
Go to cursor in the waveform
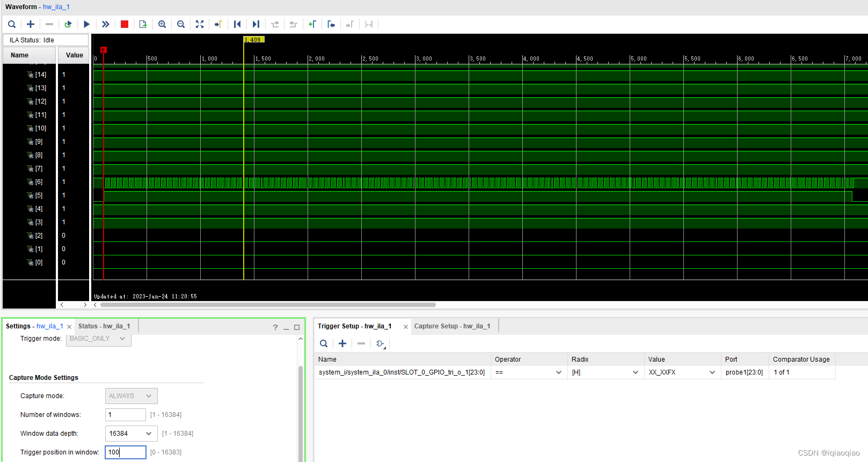tap(218, 24)
